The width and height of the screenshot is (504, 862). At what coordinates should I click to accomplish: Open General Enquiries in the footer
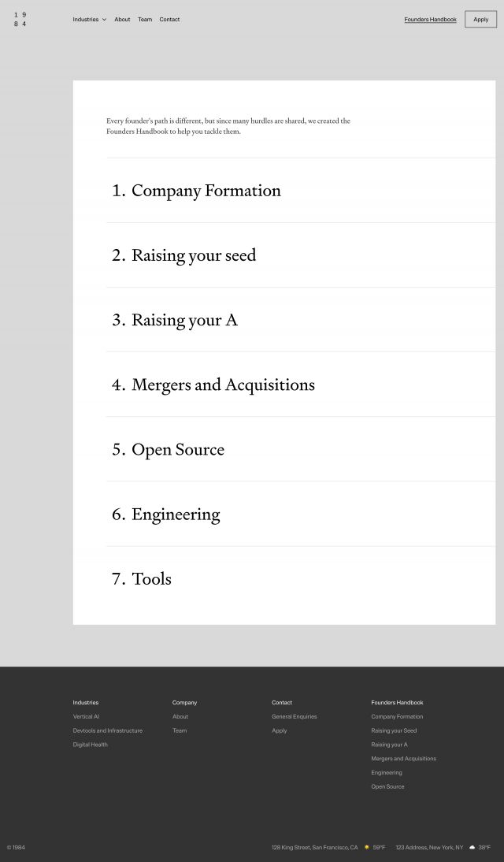pyautogui.click(x=295, y=716)
